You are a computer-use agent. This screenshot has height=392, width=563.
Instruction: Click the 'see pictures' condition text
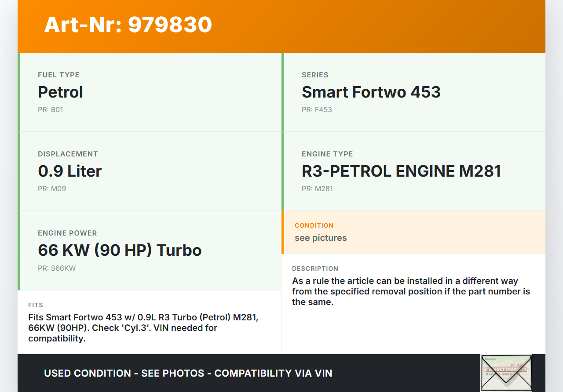coord(321,238)
